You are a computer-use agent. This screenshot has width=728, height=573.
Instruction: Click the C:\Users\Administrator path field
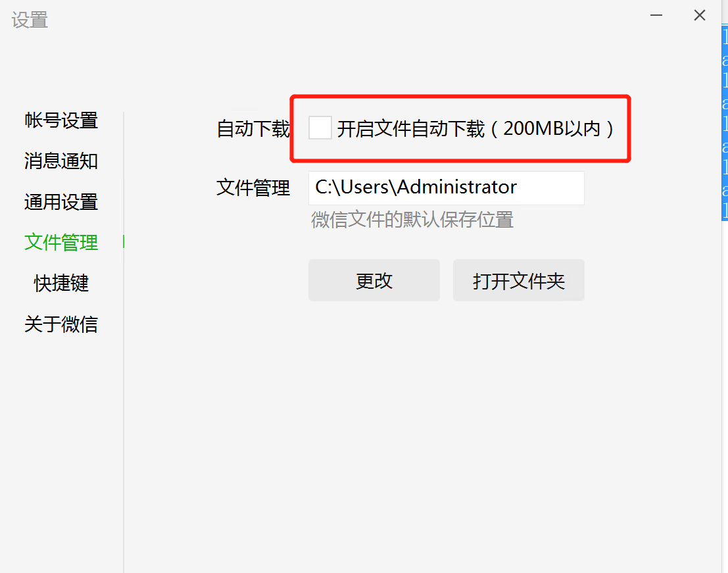coord(446,188)
